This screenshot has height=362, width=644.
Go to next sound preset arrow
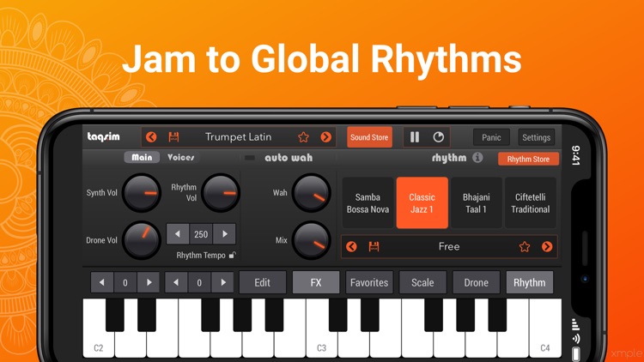tap(326, 137)
